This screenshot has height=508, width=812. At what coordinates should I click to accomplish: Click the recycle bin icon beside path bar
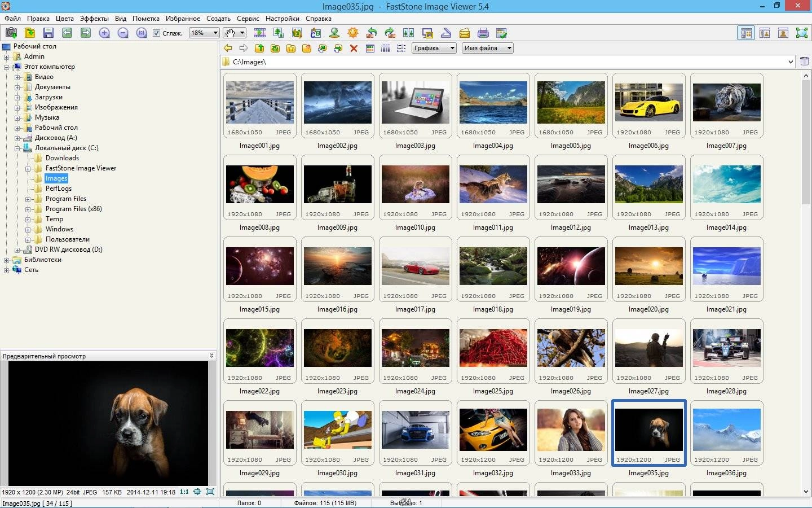point(805,62)
